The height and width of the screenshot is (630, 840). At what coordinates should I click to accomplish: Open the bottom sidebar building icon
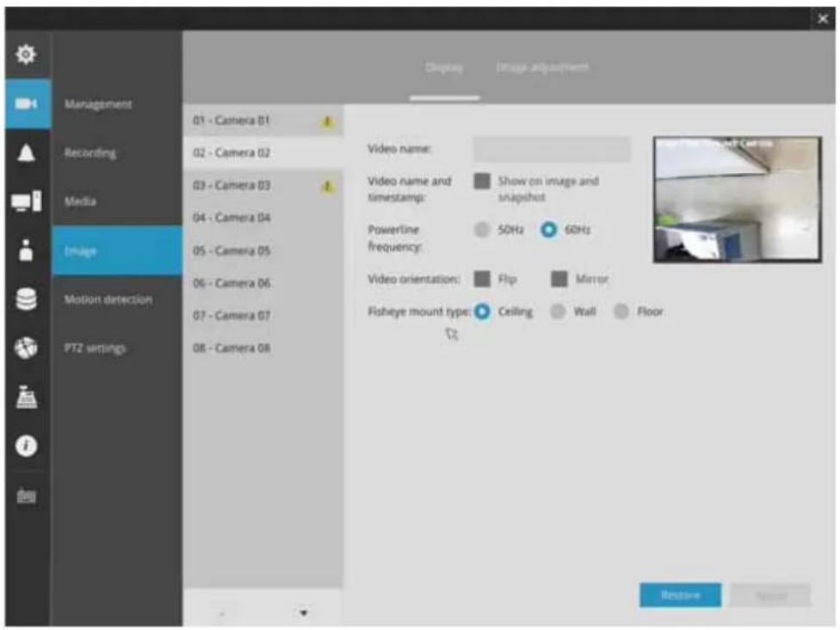point(26,495)
